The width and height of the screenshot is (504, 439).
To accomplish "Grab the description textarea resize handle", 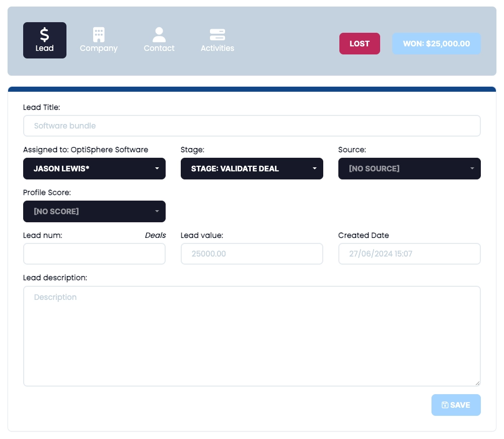I will [x=477, y=383].
